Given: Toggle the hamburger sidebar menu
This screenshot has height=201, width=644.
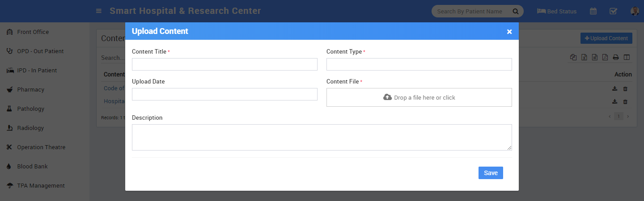Looking at the screenshot, I should pyautogui.click(x=99, y=11).
